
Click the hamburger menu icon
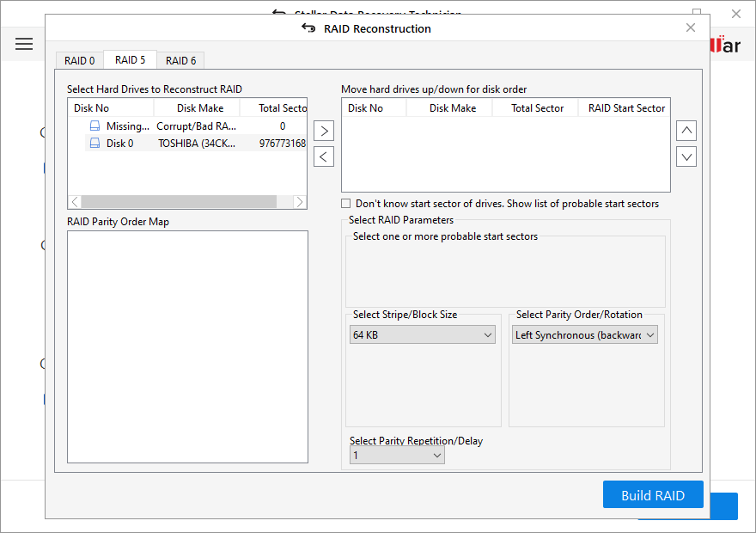24,44
